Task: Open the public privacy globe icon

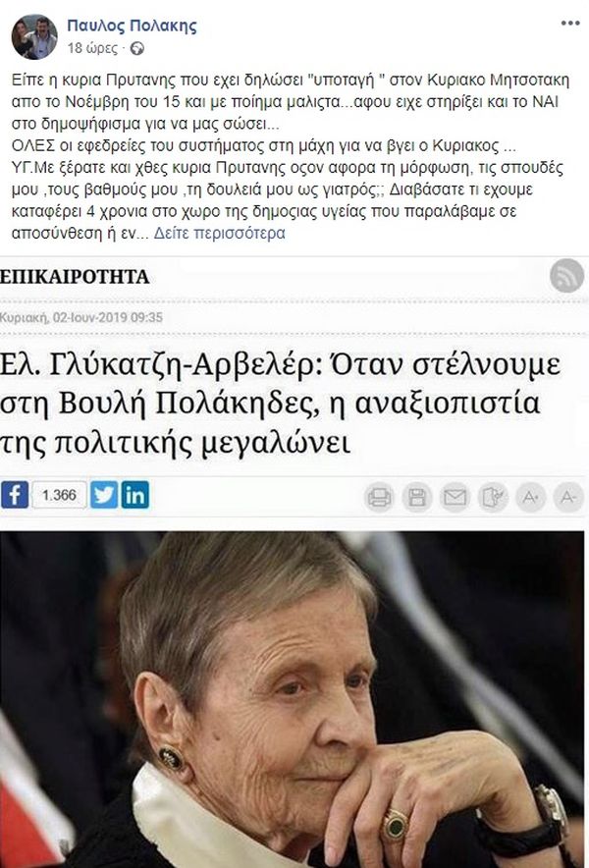Action: tap(136, 49)
